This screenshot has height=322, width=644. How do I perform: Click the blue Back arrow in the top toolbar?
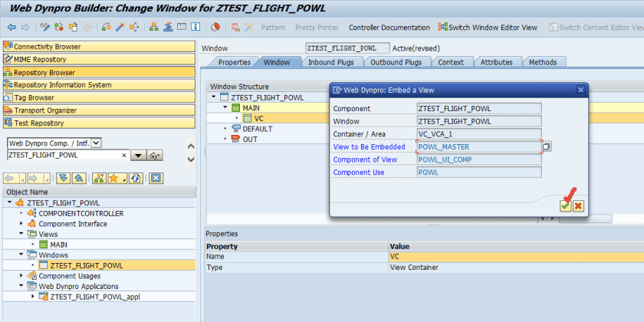pos(11,28)
